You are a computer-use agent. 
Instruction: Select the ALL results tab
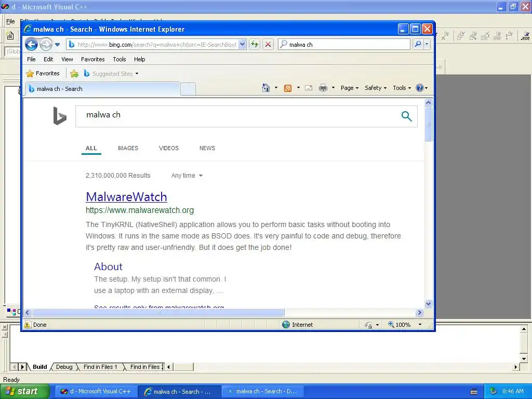click(x=91, y=148)
